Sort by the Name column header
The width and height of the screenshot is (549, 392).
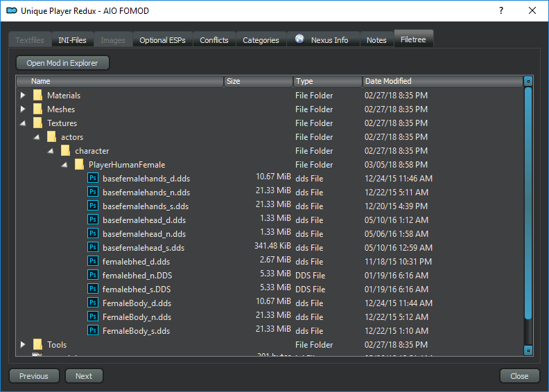[120, 81]
